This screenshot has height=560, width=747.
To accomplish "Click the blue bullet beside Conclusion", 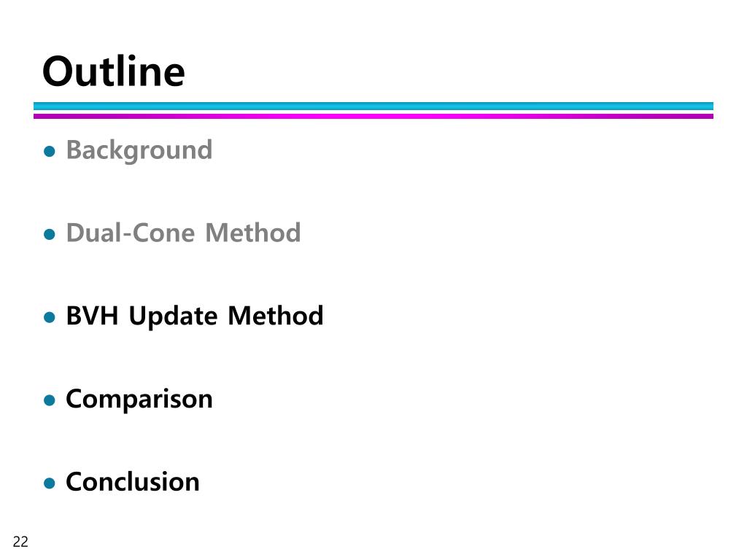I will pyautogui.click(x=50, y=483).
